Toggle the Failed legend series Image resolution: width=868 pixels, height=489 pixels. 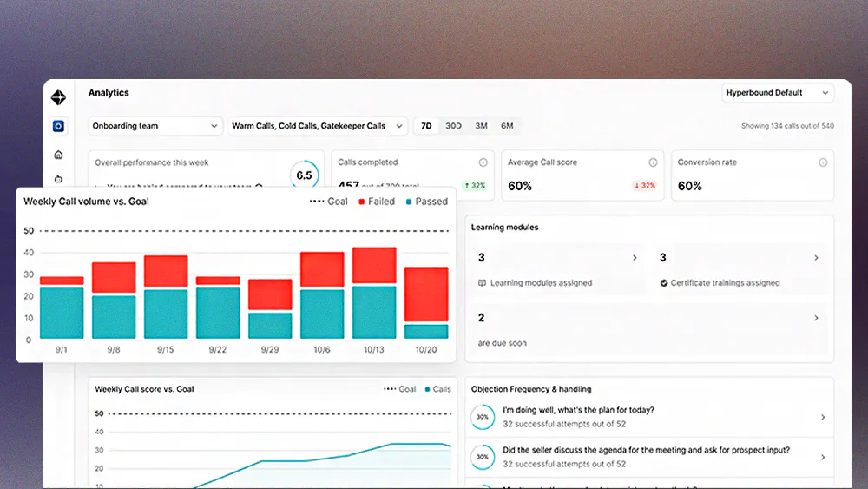(x=377, y=202)
